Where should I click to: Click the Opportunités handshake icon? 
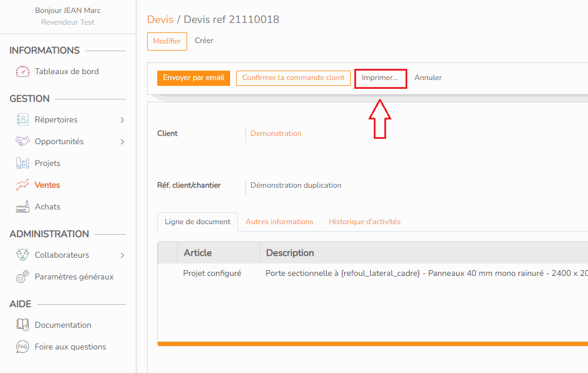(22, 141)
